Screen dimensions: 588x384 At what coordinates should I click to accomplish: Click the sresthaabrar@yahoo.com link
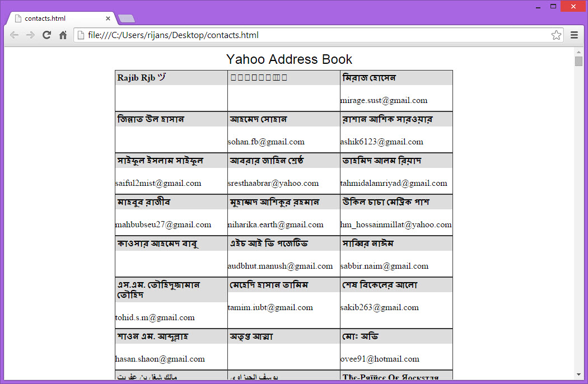(x=273, y=183)
